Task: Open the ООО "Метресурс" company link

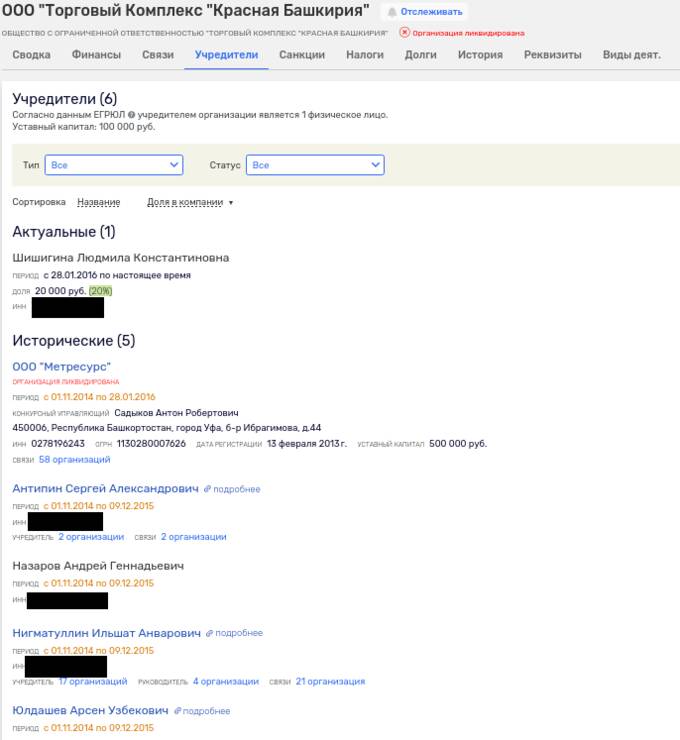Action: 61,367
